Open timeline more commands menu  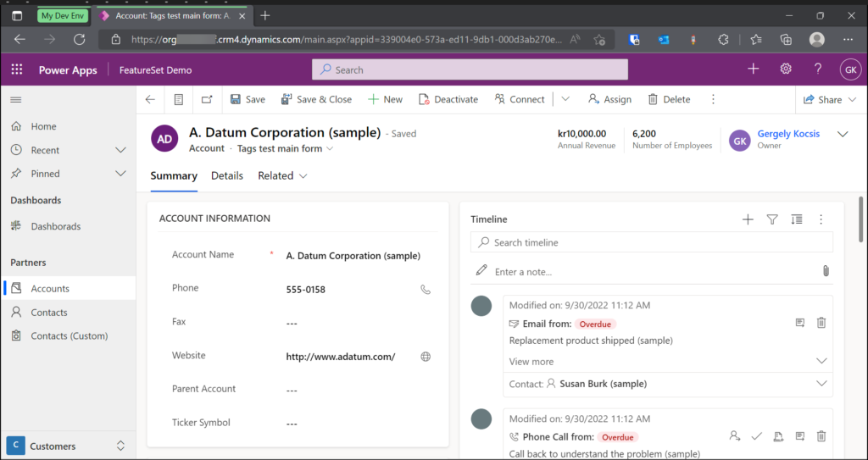821,219
